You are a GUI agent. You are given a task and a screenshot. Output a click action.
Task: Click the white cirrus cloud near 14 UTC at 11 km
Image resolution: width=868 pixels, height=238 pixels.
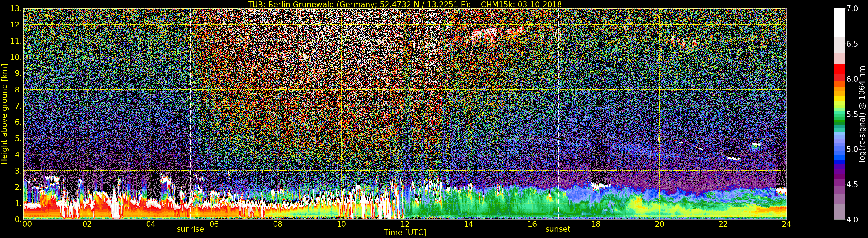484,35
